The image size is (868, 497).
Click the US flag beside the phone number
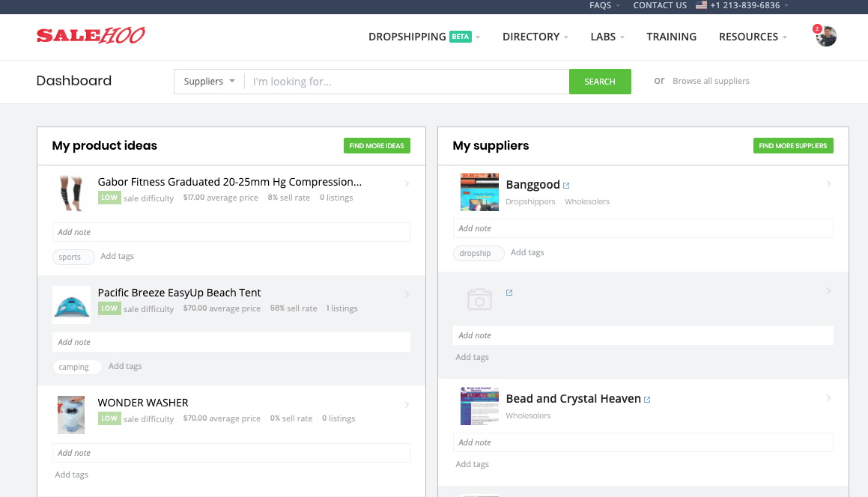pos(701,5)
